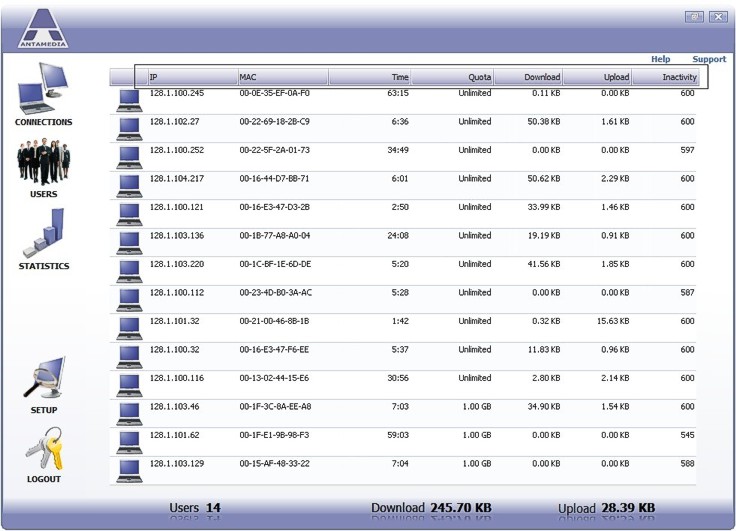Screen dimensions: 736x531
Task: Open the Help link
Action: [660, 59]
